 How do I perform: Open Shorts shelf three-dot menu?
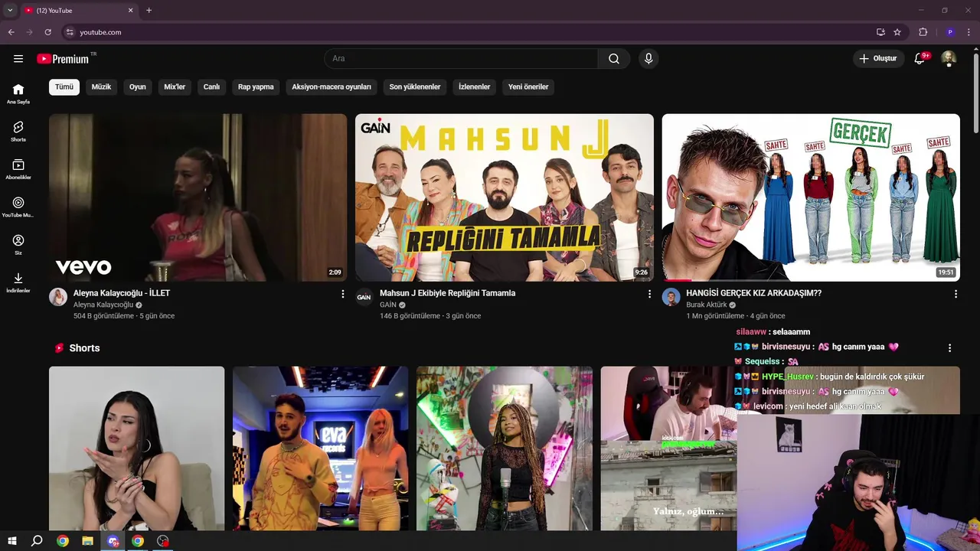point(949,348)
